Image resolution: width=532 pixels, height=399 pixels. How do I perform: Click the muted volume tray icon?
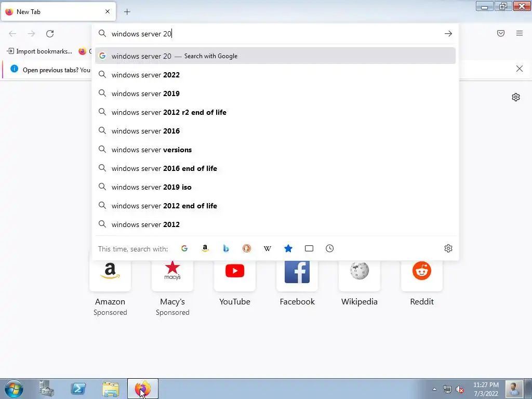pos(460,389)
